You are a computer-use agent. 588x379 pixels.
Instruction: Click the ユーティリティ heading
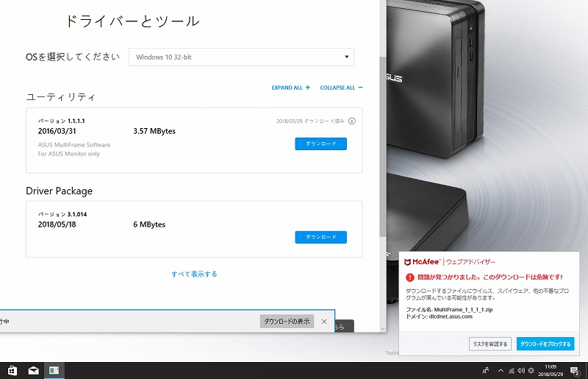[60, 97]
